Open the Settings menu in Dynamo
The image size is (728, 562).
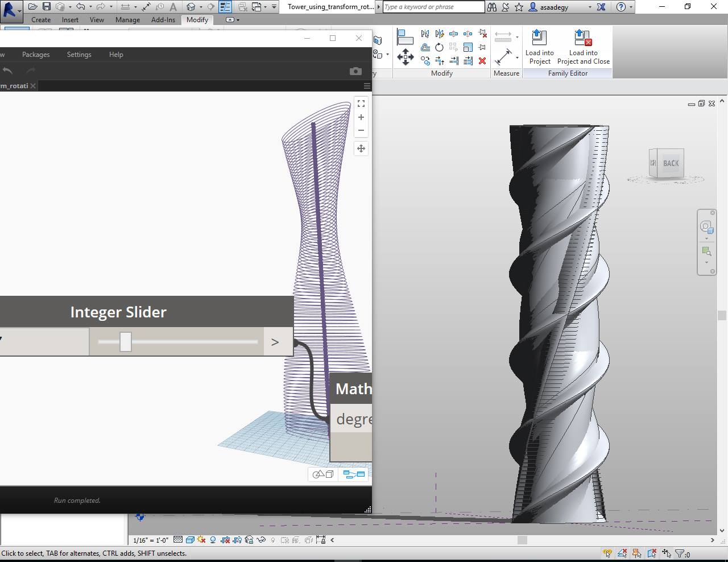click(x=78, y=54)
